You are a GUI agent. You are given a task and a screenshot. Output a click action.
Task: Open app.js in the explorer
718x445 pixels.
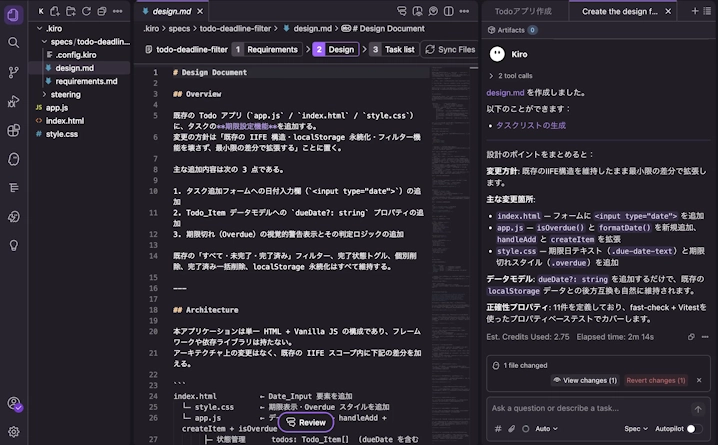[x=57, y=108]
